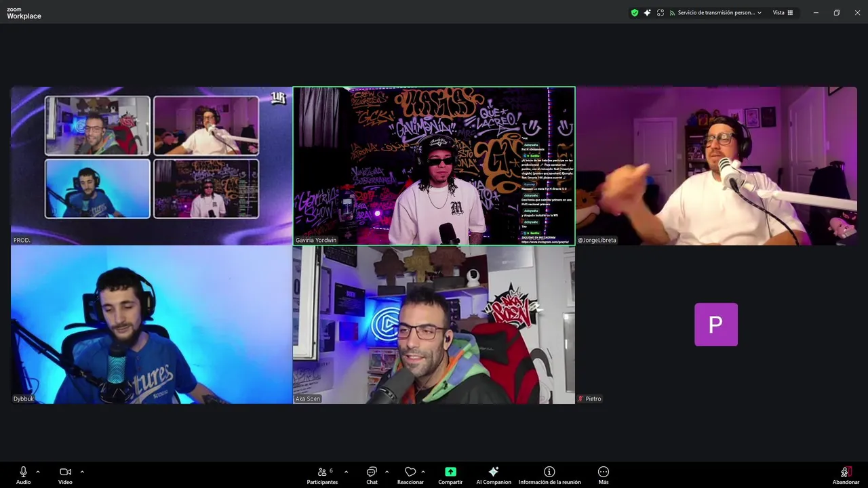Restore down the Zoom window
The image size is (868, 488).
point(837,12)
